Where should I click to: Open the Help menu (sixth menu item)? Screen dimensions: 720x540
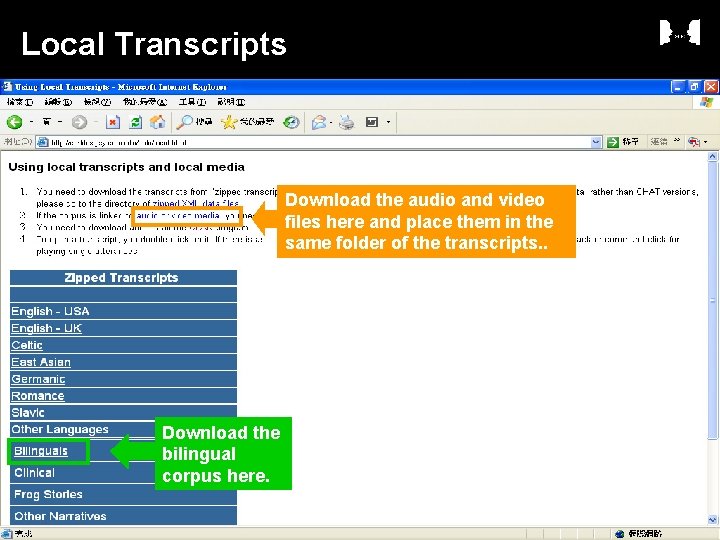pyautogui.click(x=231, y=102)
